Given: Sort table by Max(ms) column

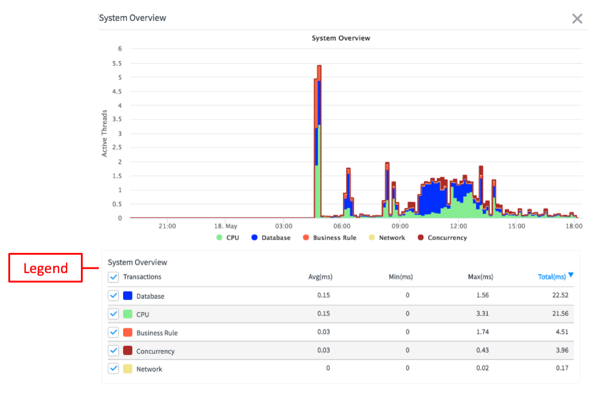Looking at the screenshot, I should pyautogui.click(x=481, y=277).
